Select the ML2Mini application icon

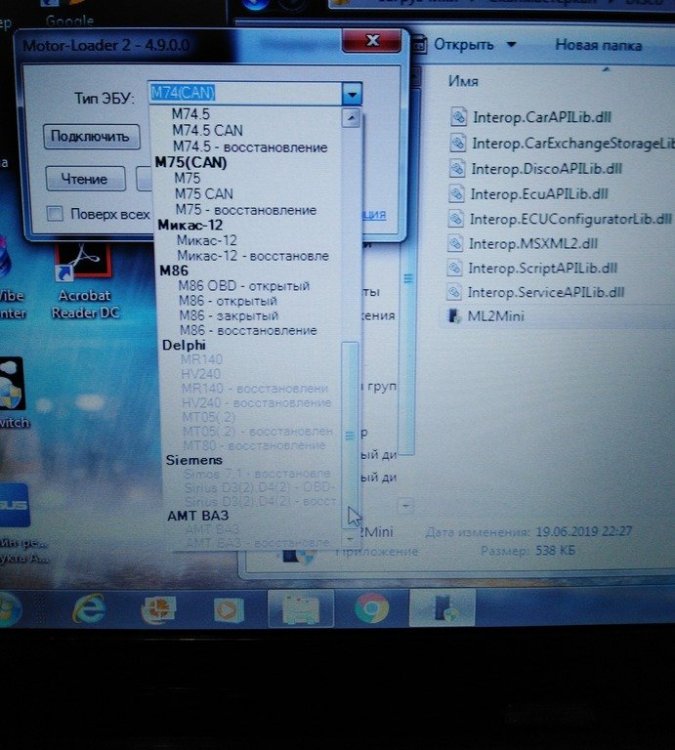point(452,316)
